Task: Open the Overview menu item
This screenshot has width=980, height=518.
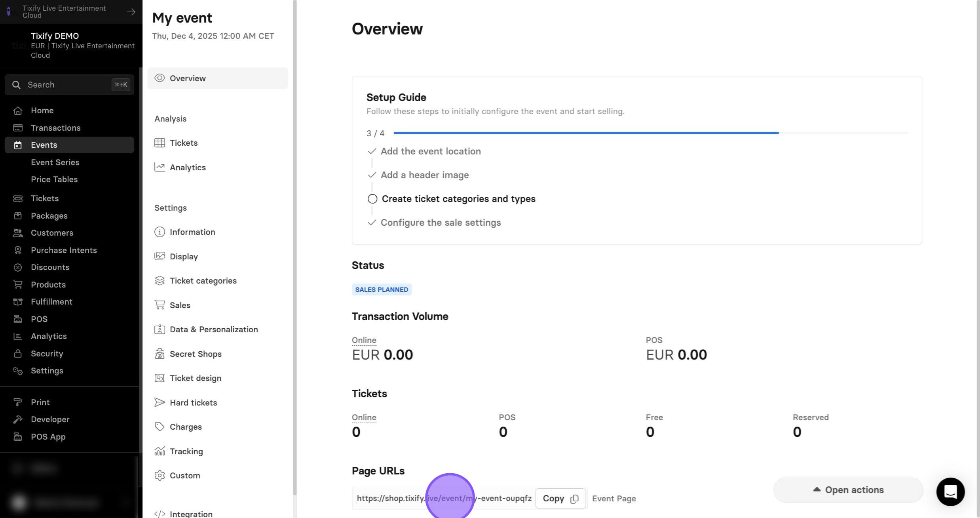Action: pyautogui.click(x=218, y=78)
